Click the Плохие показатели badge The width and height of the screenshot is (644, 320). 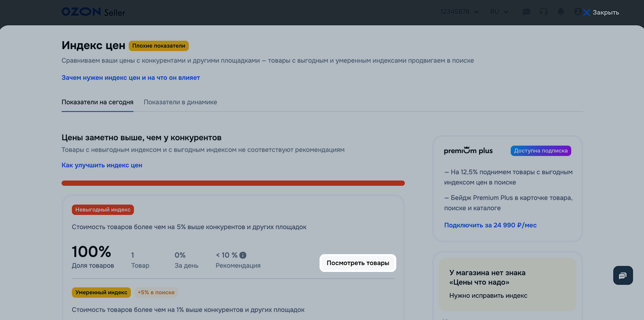(159, 46)
